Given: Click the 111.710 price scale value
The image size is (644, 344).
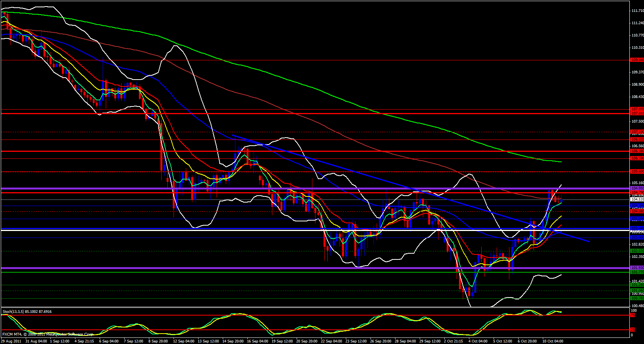Looking at the screenshot, I should [637, 11].
